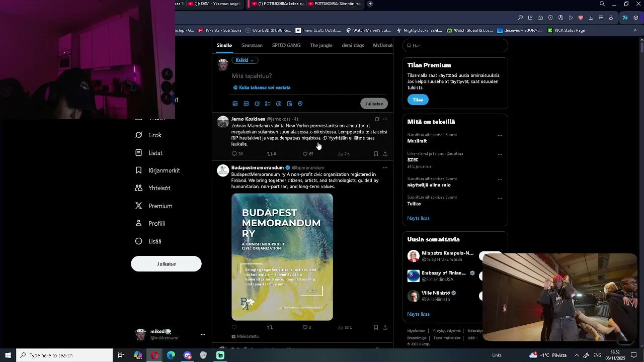Like the BudapestMemorandum post
The height and width of the screenshot is (362, 644).
point(305,327)
